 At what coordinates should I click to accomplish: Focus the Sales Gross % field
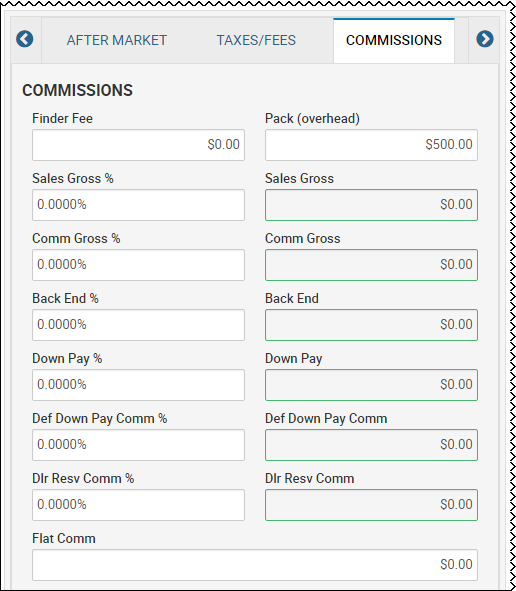coord(138,205)
